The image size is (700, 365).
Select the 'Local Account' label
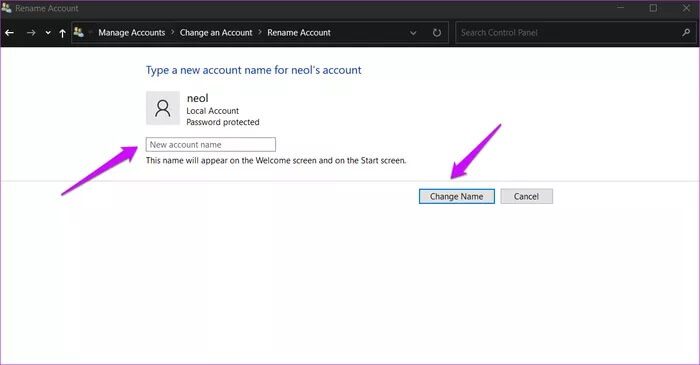click(212, 111)
